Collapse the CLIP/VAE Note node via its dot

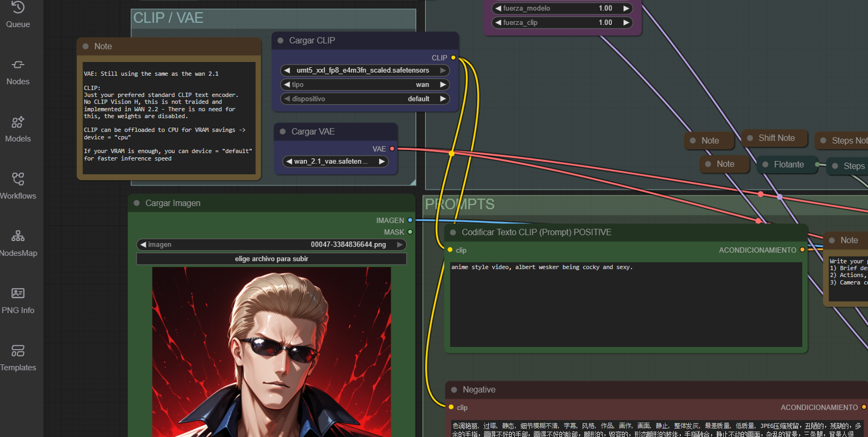coord(86,47)
